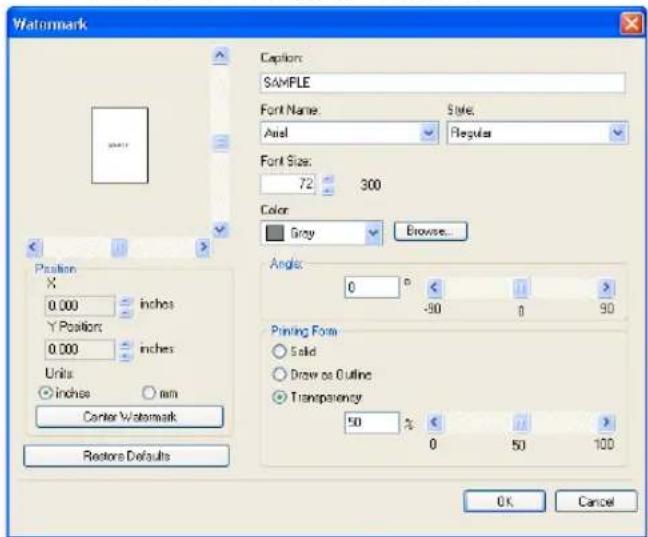This screenshot has width=648, height=537.
Task: Click the Center Watermark button
Action: (x=129, y=417)
